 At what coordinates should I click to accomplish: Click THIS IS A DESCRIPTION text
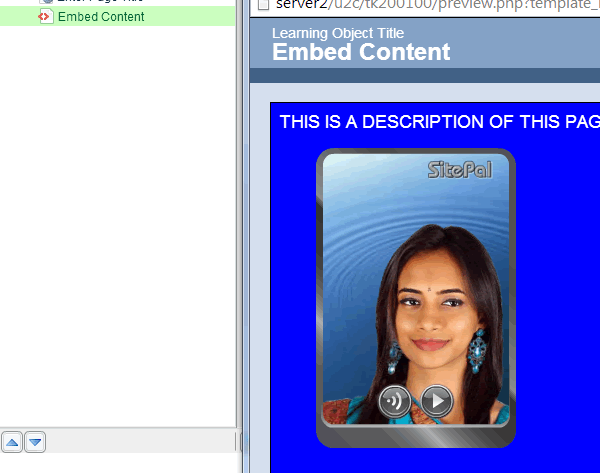pyautogui.click(x=440, y=122)
